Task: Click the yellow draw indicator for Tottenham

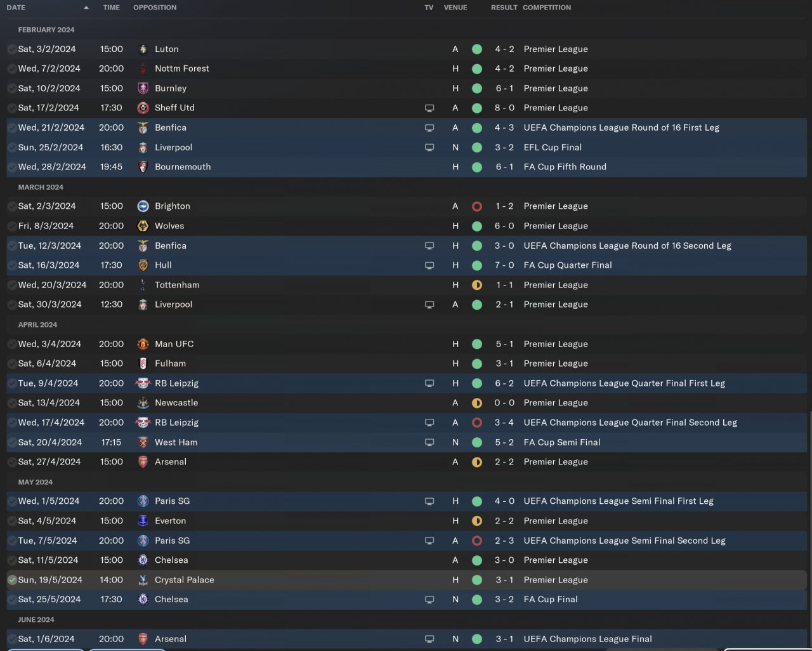Action: pos(477,285)
